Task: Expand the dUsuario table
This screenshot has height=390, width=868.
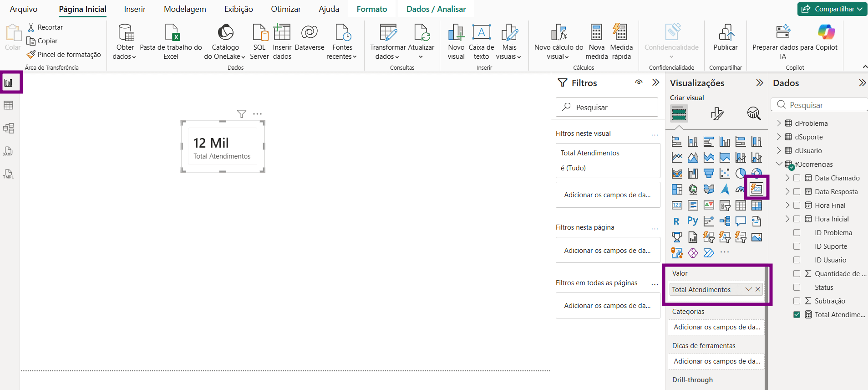Action: coord(779,151)
